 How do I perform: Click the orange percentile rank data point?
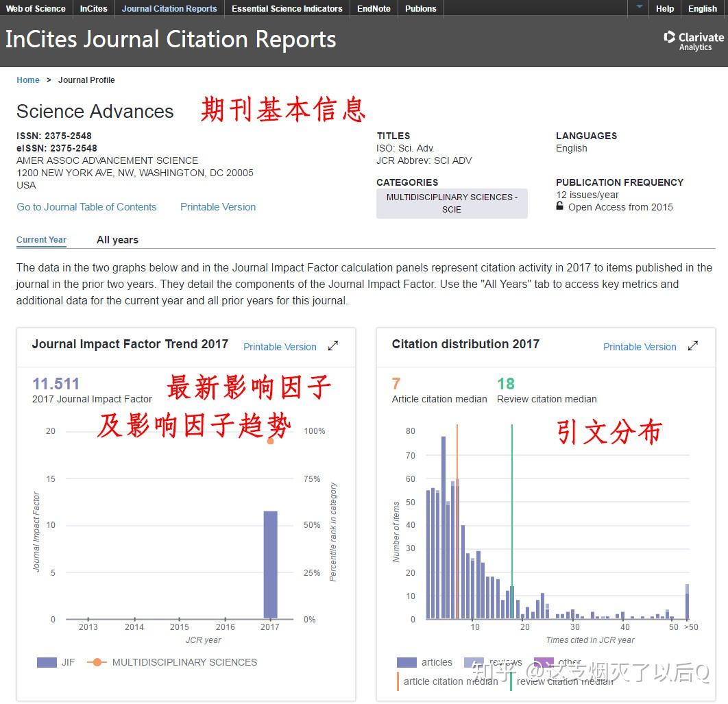270,441
